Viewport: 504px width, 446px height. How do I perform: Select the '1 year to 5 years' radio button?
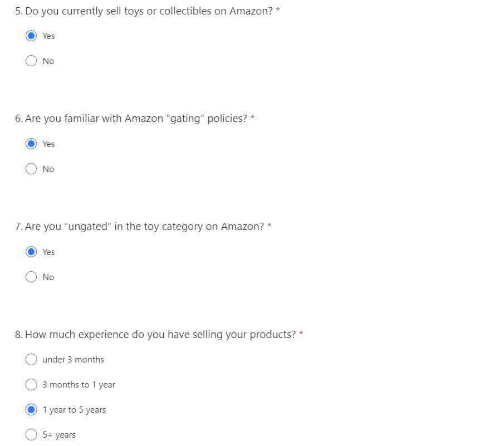click(31, 410)
